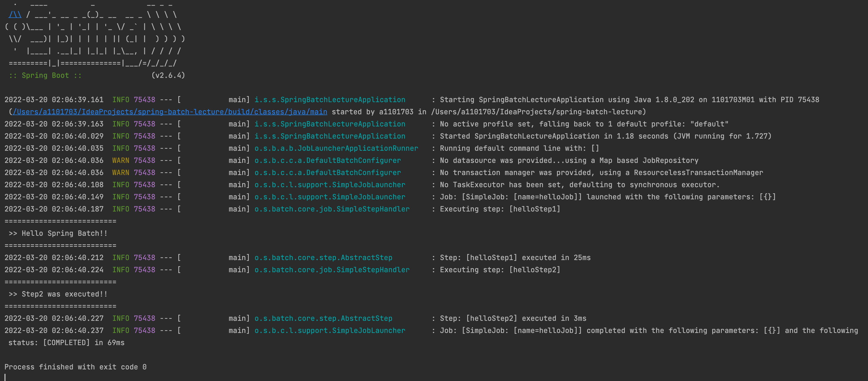The image size is (868, 381).
Task: Click the ':: Spring Boot ::' green label
Action: 45,75
